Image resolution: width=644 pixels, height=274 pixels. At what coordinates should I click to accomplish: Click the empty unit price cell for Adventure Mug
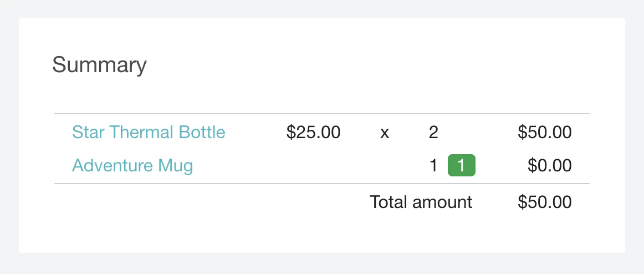[x=313, y=166]
